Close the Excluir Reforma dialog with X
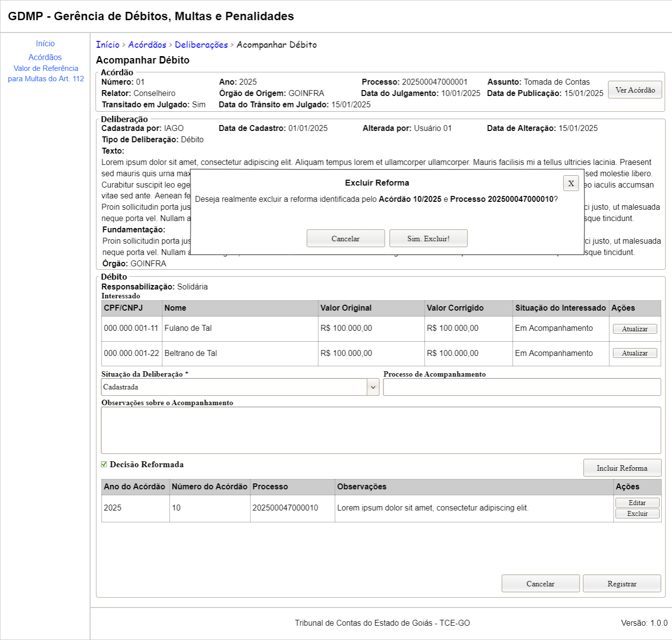This screenshot has width=672, height=640. click(x=571, y=183)
